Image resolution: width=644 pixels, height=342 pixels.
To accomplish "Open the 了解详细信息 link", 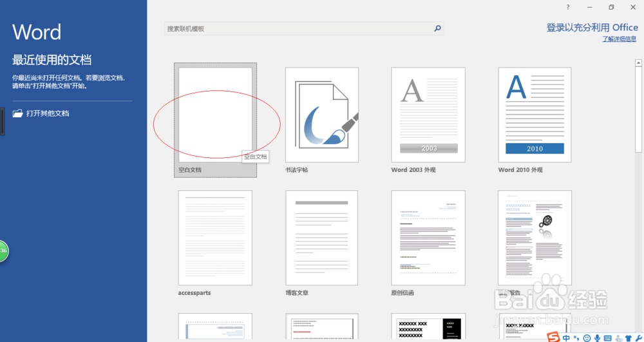I will (x=620, y=39).
